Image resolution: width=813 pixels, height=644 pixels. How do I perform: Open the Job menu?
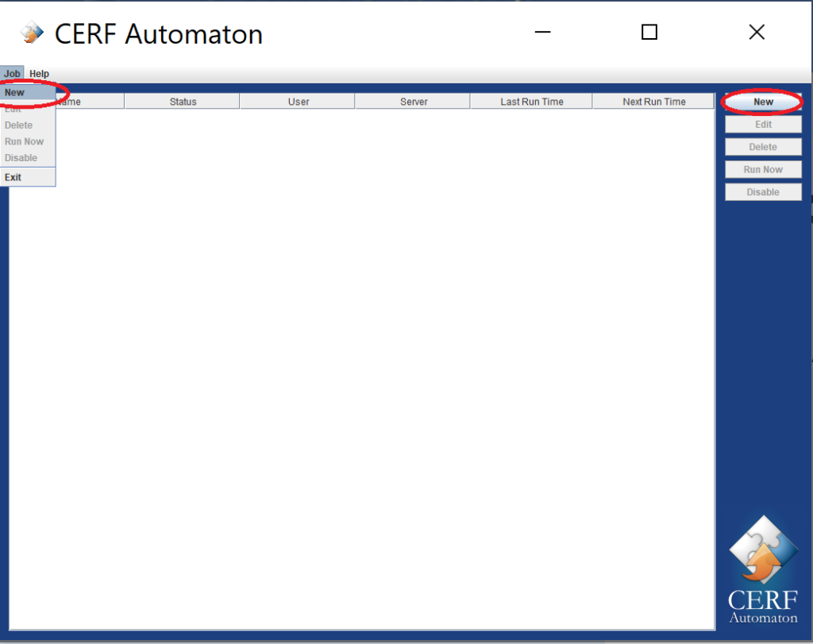coord(12,74)
